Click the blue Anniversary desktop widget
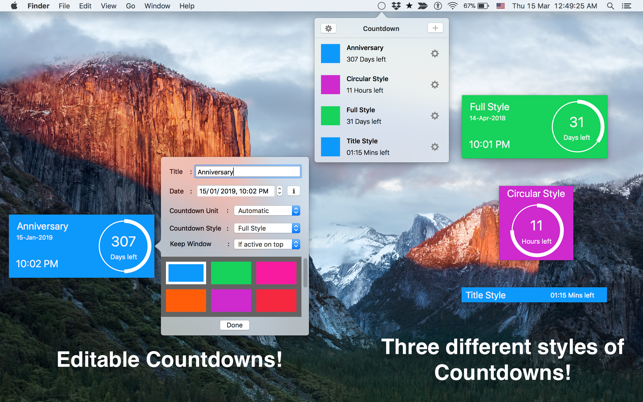This screenshot has width=643, height=402. pyautogui.click(x=82, y=246)
